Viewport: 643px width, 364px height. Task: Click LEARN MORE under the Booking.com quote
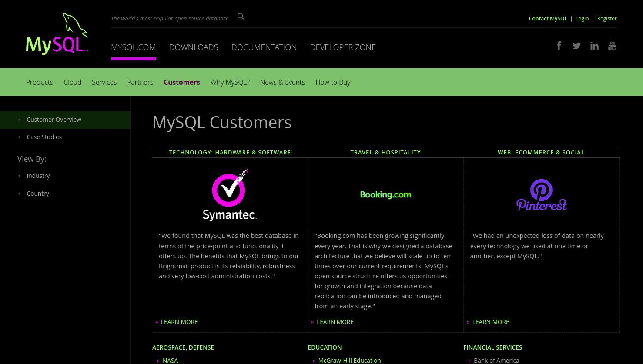(335, 322)
